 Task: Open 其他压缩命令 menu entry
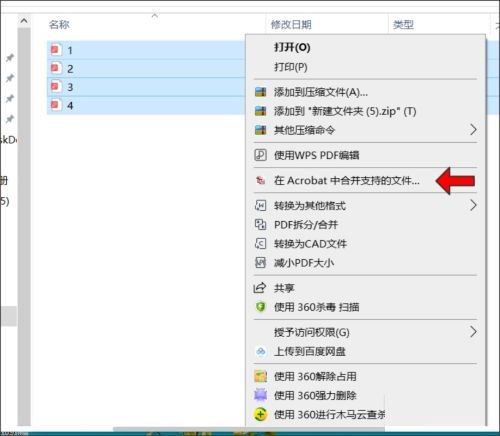pyautogui.click(x=366, y=130)
